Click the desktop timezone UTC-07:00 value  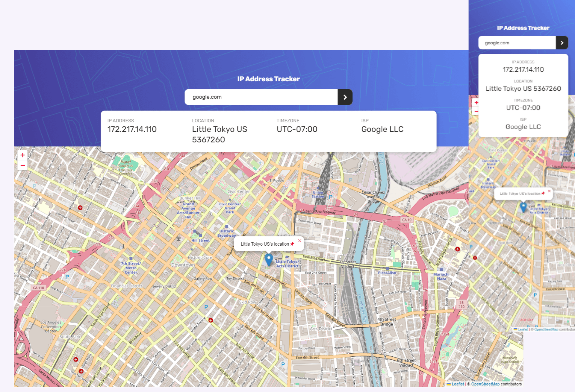pos(297,129)
